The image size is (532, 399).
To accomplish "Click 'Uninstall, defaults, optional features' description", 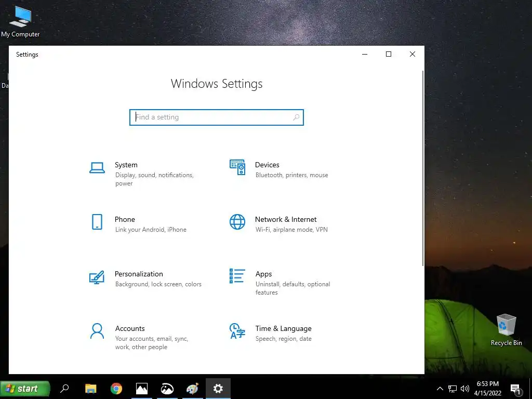I will pyautogui.click(x=293, y=288).
